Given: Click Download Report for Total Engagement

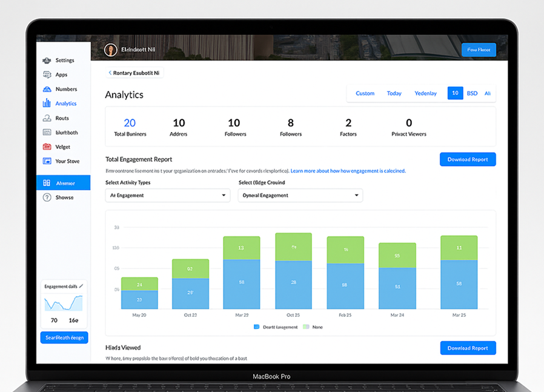Looking at the screenshot, I should click(x=468, y=159).
